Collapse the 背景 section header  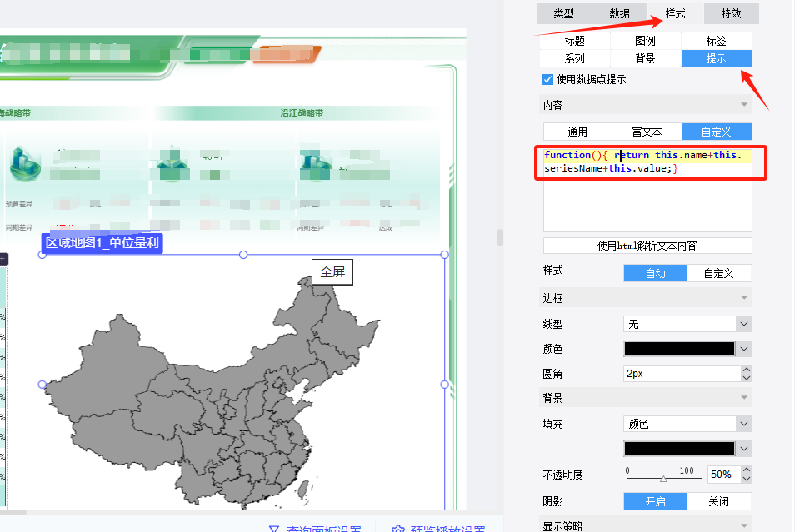[646, 398]
